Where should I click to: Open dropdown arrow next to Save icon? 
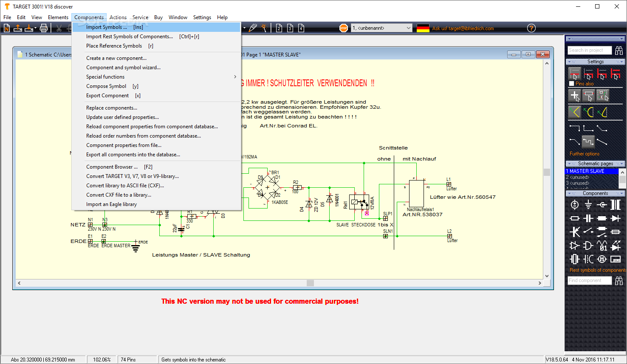[x=35, y=28]
